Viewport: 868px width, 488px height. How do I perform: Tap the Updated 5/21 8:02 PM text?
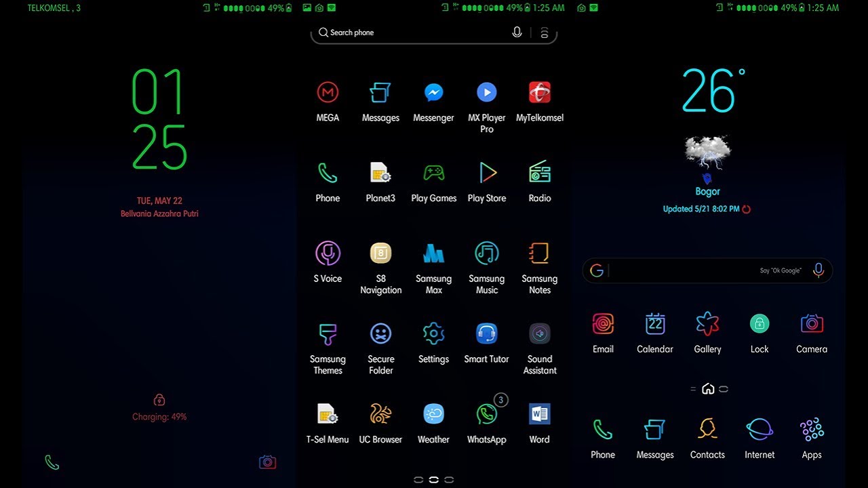[x=701, y=209]
